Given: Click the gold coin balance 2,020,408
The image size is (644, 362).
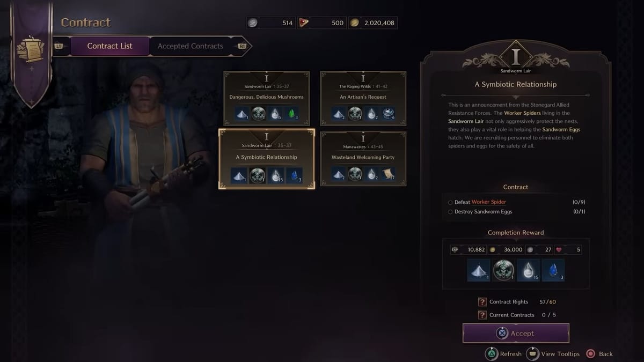Looking at the screenshot, I should (x=373, y=23).
